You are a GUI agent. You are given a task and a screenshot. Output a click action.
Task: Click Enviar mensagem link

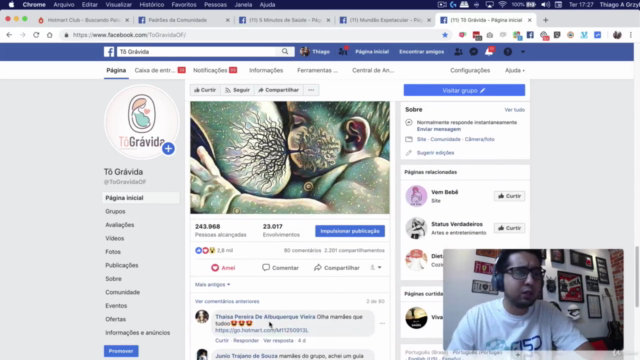[439, 129]
